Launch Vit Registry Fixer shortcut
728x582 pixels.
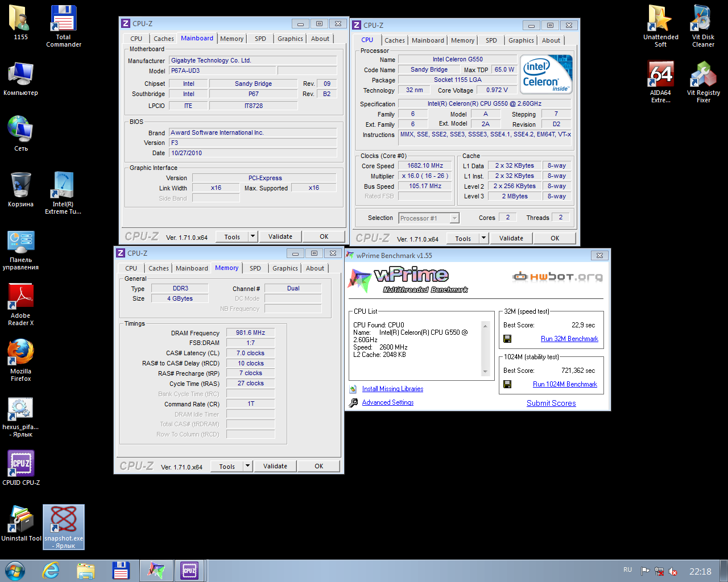[x=703, y=82]
